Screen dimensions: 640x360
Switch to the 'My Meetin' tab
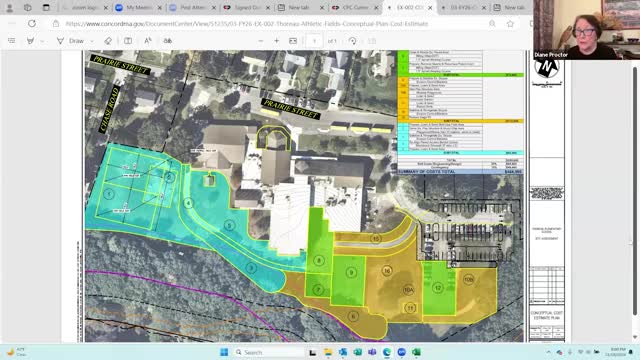139,7
